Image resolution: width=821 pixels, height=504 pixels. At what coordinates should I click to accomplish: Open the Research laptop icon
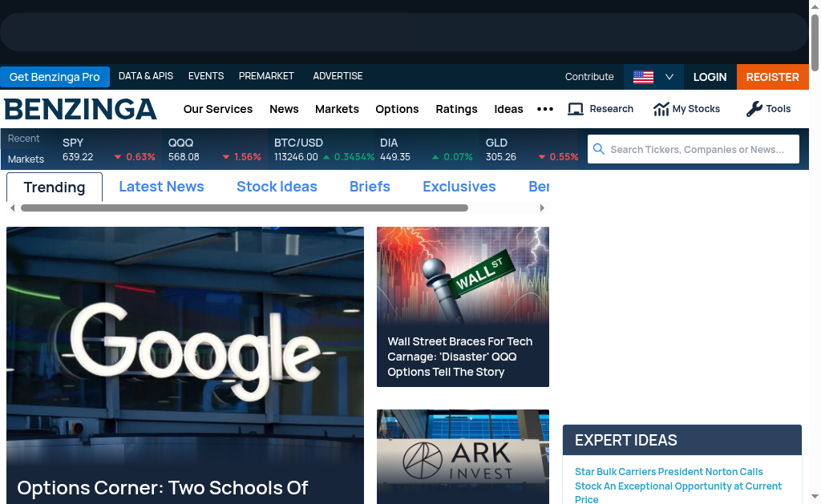pyautogui.click(x=576, y=109)
